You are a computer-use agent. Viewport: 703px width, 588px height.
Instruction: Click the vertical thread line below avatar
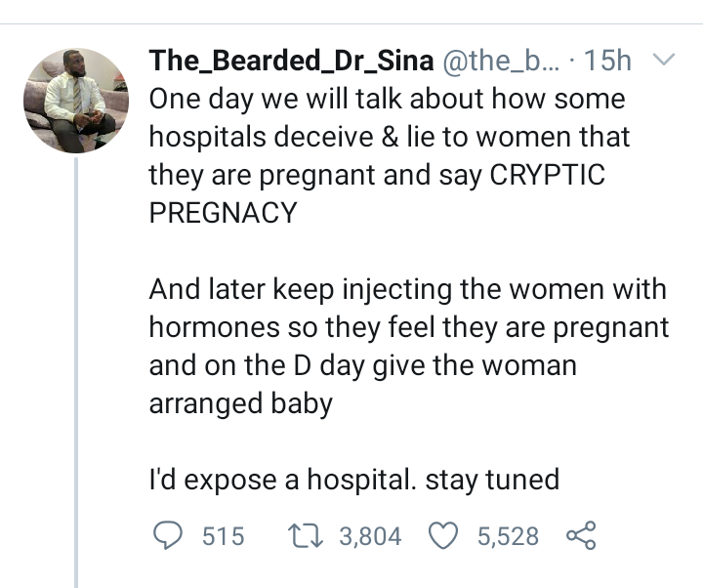coord(75,371)
